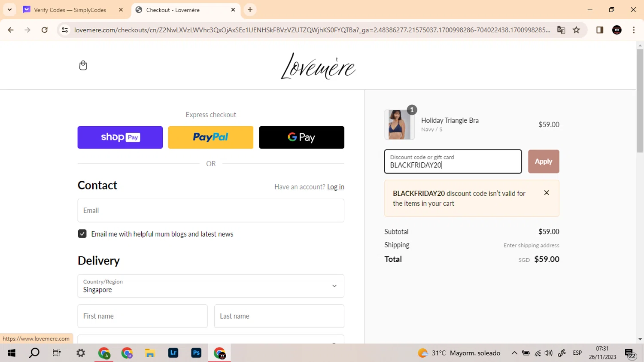
Task: Open volume control in system tray
Action: [x=548, y=353]
